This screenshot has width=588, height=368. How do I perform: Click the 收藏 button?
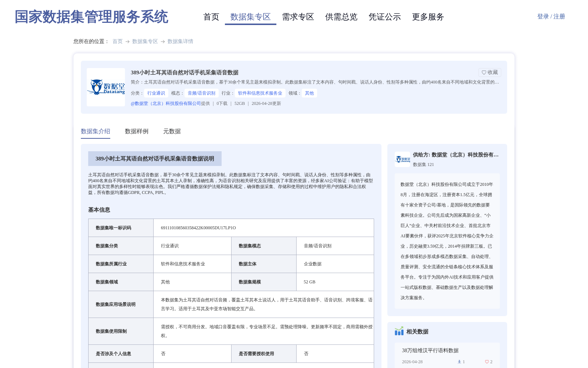tap(490, 72)
